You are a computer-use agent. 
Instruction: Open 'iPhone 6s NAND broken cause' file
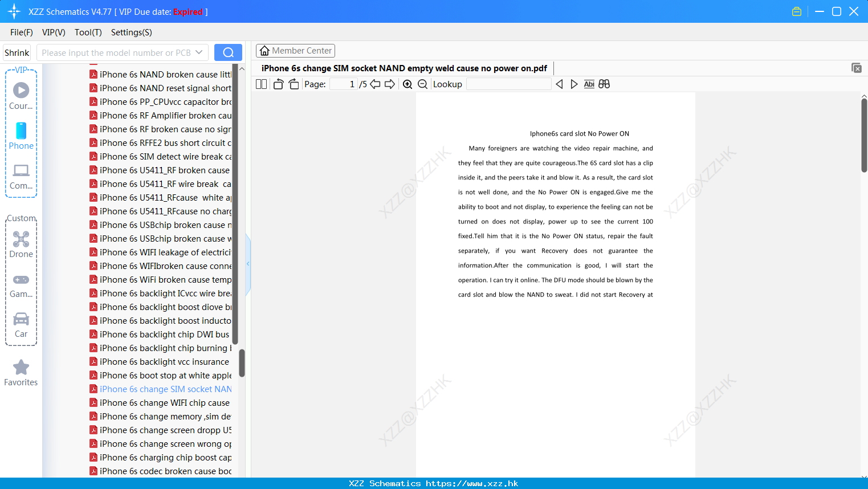[161, 75]
